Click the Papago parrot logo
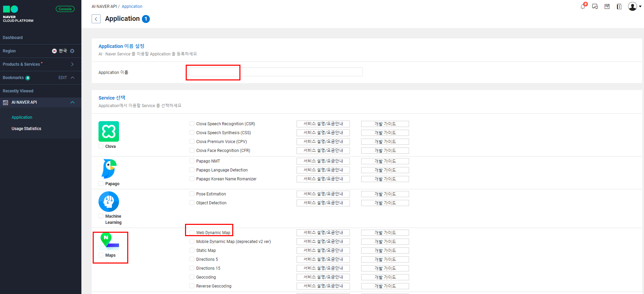The height and width of the screenshot is (294, 644). pyautogui.click(x=109, y=169)
